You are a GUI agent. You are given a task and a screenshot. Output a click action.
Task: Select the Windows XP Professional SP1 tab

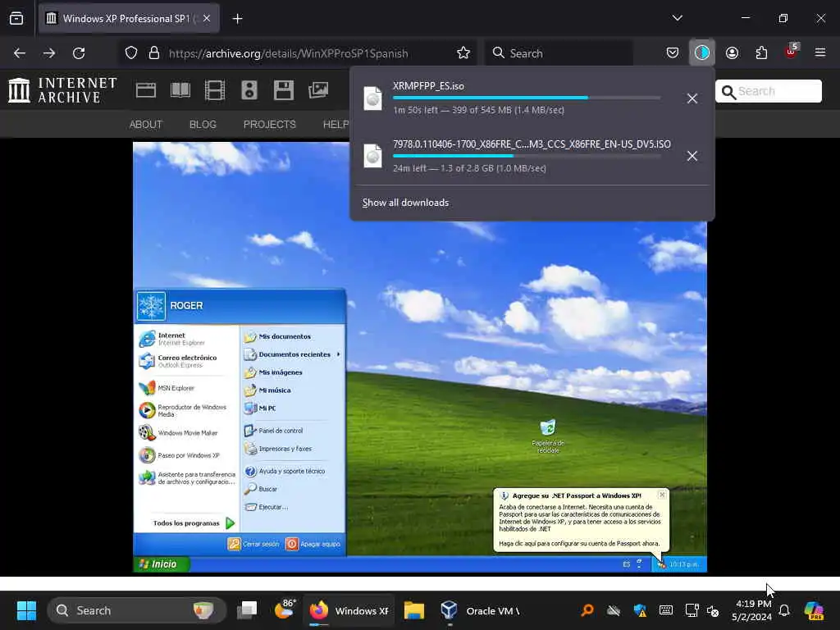(129, 19)
